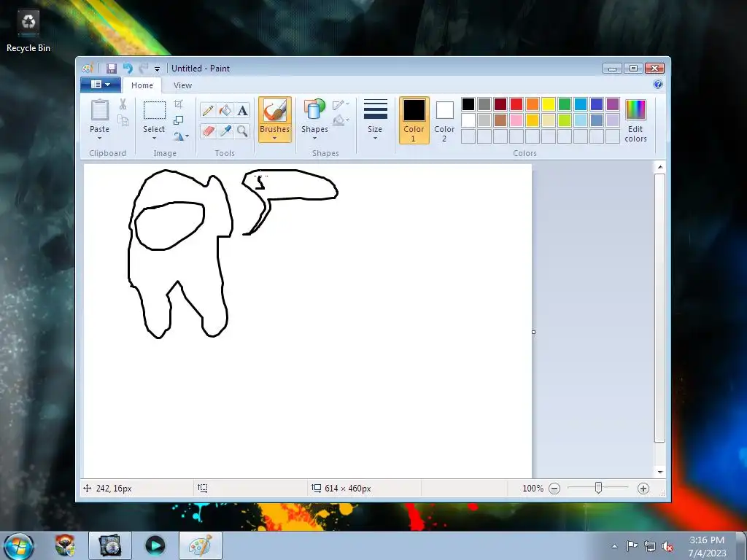Image resolution: width=747 pixels, height=560 pixels.
Task: Open the Paint file menu button
Action: 101,85
